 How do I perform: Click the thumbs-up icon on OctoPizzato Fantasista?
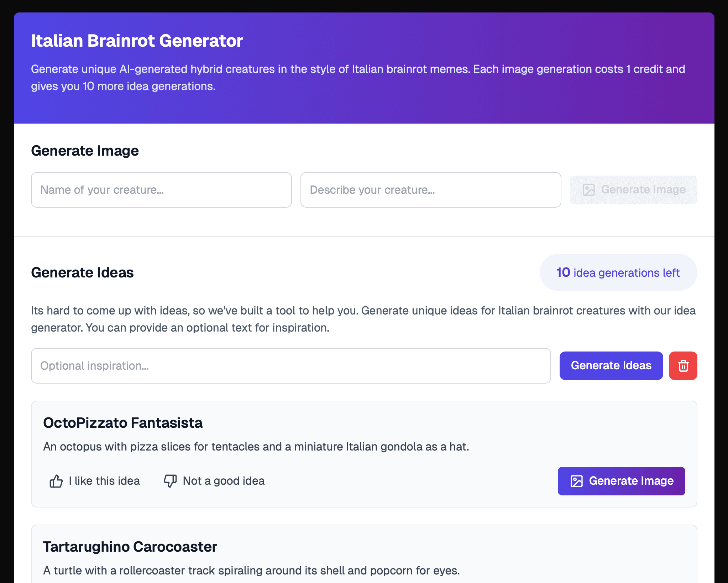[x=56, y=481]
